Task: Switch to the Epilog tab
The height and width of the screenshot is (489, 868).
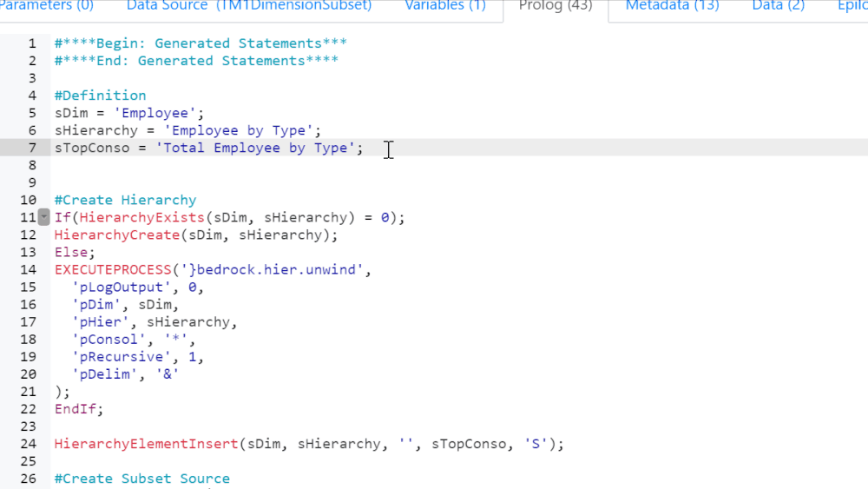Action: [851, 6]
